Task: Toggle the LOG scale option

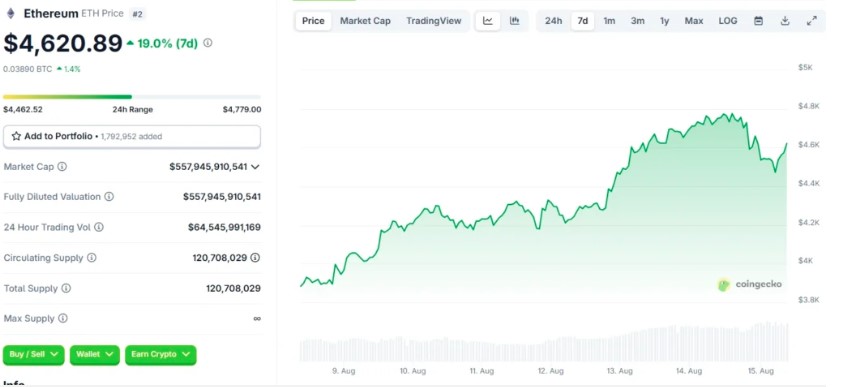Action: point(728,21)
